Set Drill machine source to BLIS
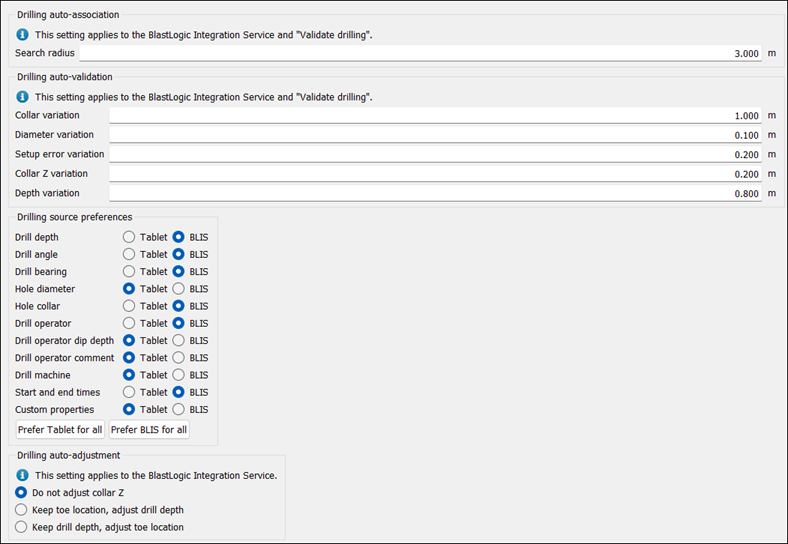The image size is (788, 544). 179,375
